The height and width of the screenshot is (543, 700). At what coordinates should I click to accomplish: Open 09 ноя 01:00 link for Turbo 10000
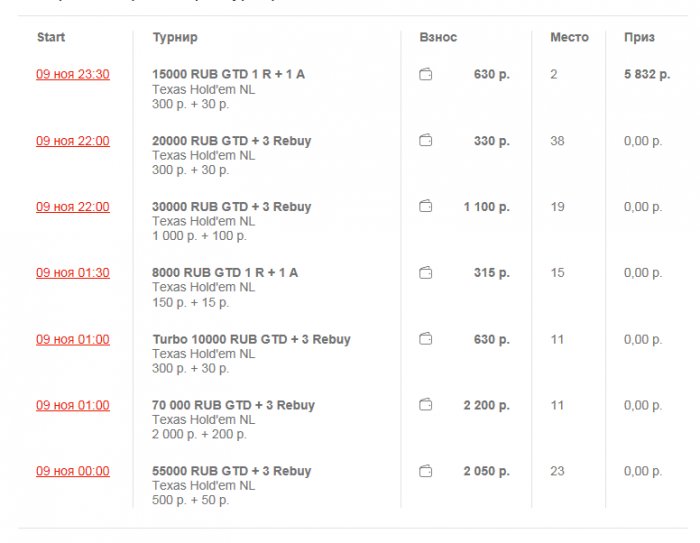73,339
